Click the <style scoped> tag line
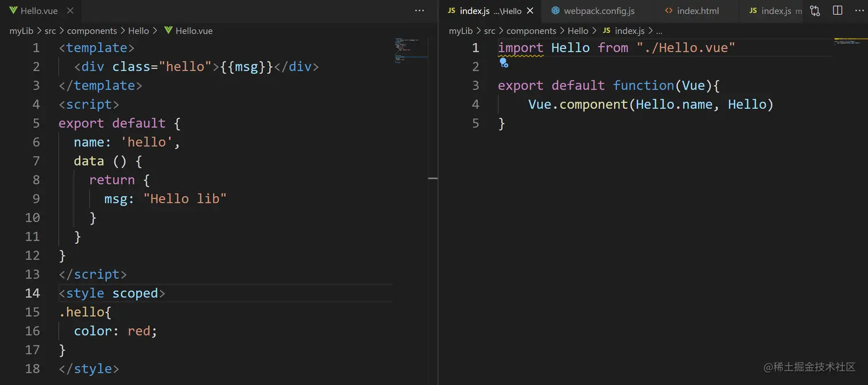The width and height of the screenshot is (868, 385). coord(112,293)
